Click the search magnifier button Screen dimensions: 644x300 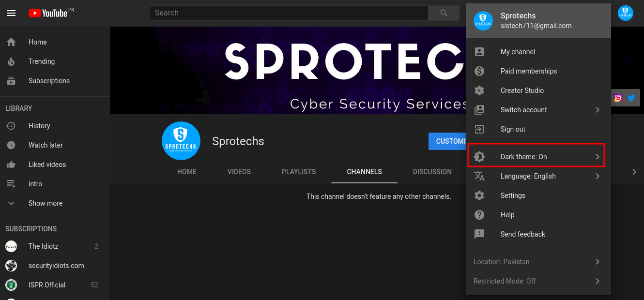[444, 13]
